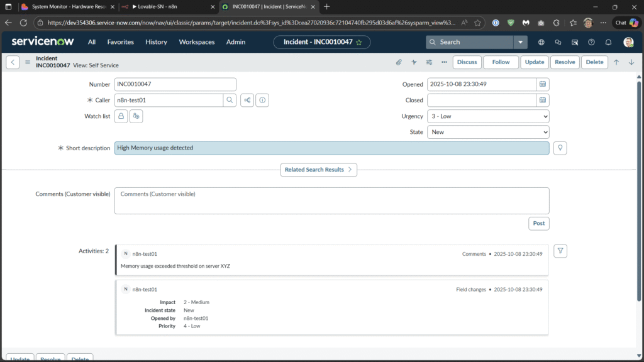Toggle personalize form settings icon
The width and height of the screenshot is (644, 362).
point(429,62)
